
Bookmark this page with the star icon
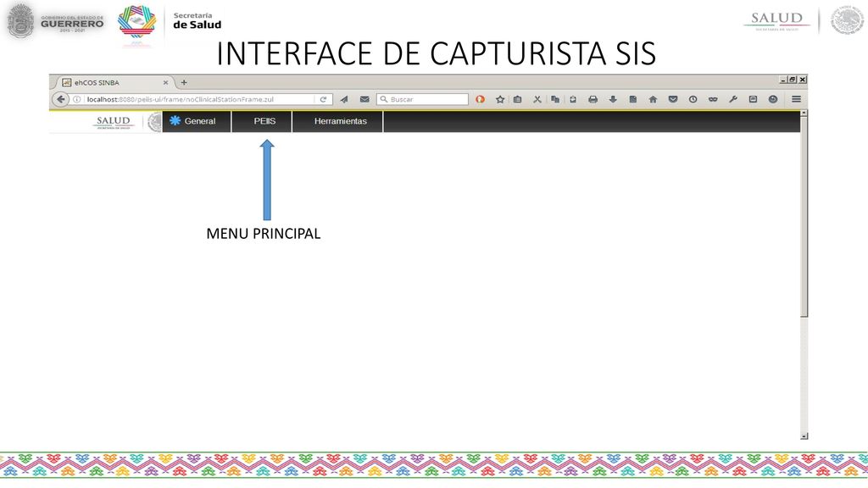500,100
